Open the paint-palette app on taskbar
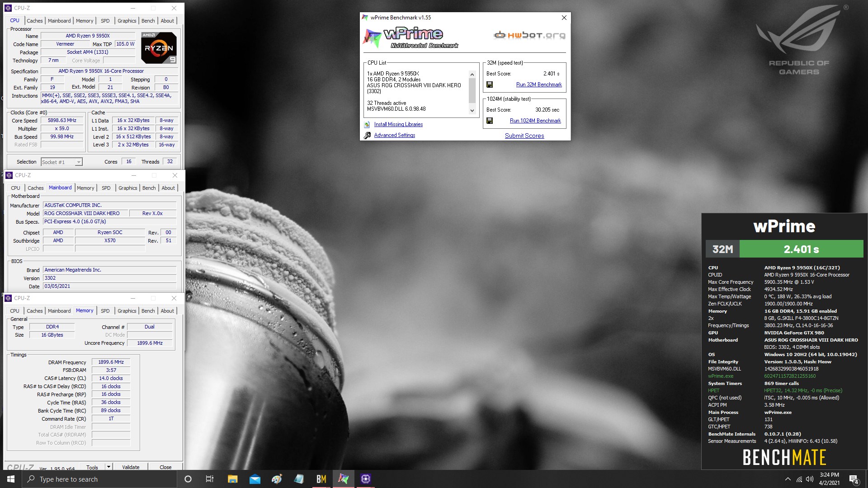The height and width of the screenshot is (488, 868). pyautogui.click(x=277, y=479)
